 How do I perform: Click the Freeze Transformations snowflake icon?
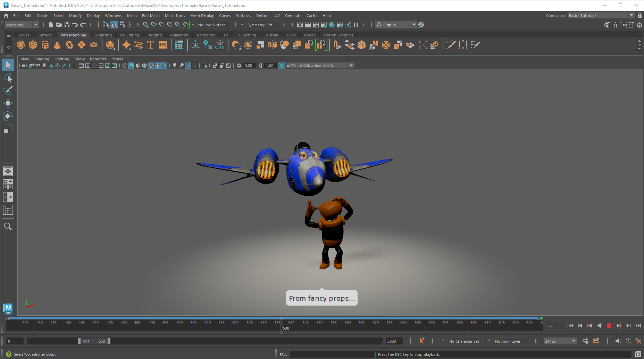[x=220, y=45]
